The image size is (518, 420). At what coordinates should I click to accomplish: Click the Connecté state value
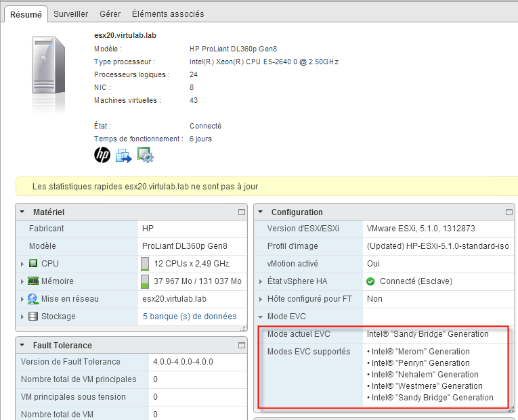(205, 126)
